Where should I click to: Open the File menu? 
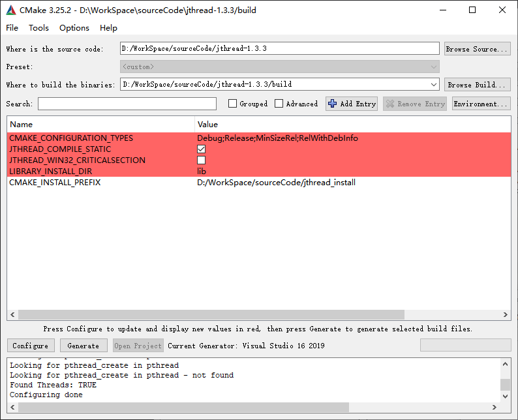pos(12,28)
